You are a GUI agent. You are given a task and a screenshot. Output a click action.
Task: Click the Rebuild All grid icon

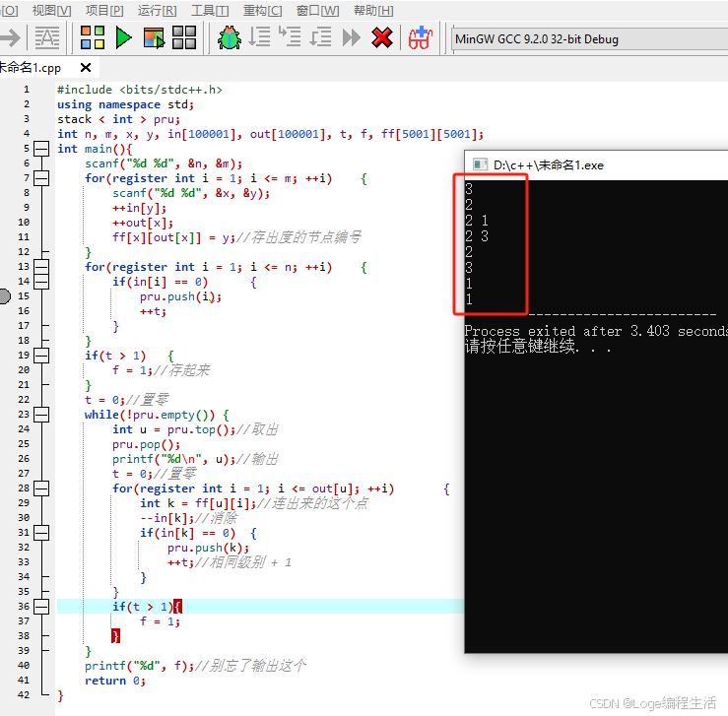[184, 37]
